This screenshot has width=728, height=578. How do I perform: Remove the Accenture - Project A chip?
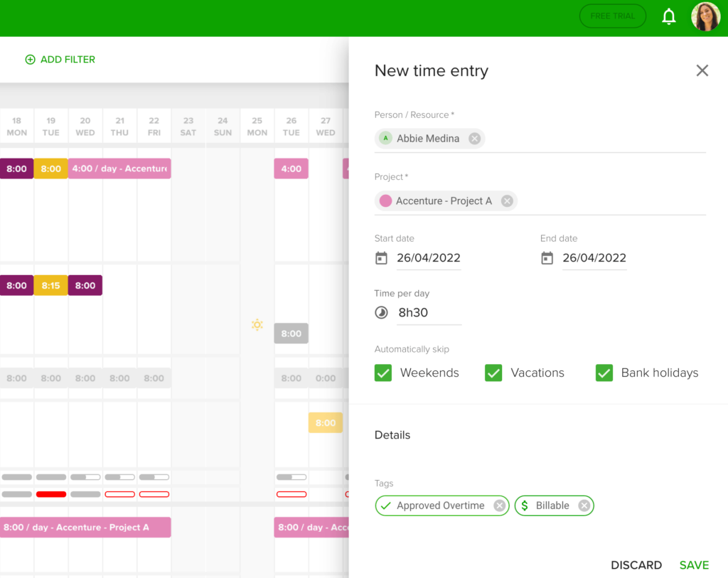point(506,200)
